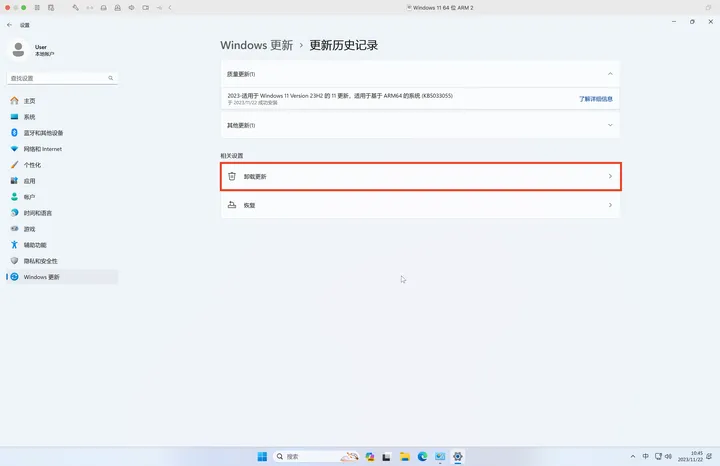Screen dimensions: 720x466
Task: Open File Explorer from taskbar
Action: point(405,456)
